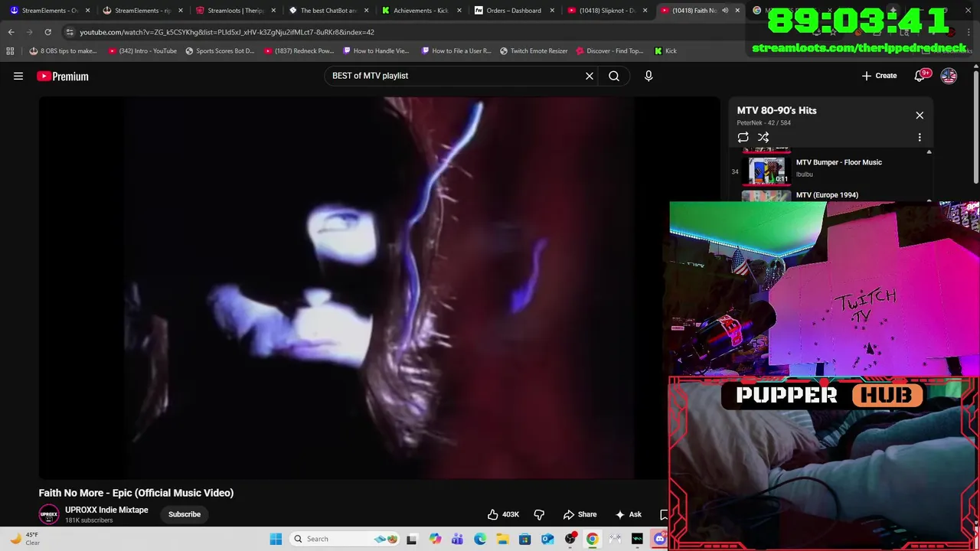980x551 pixels.
Task: Close the MTV 80-90's Hits playlist panel
Action: coord(920,116)
